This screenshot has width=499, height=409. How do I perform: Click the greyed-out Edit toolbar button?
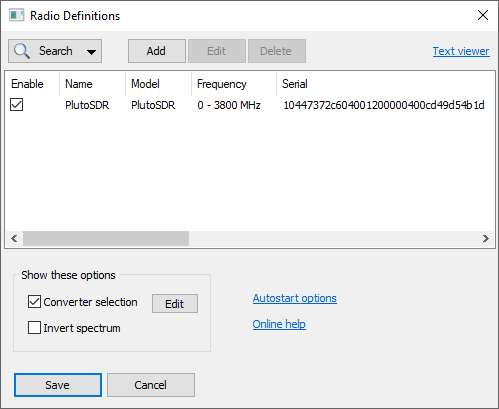pos(217,51)
